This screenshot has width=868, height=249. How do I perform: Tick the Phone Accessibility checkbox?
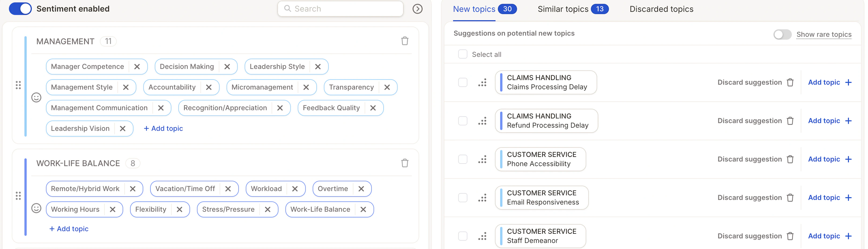pyautogui.click(x=463, y=159)
